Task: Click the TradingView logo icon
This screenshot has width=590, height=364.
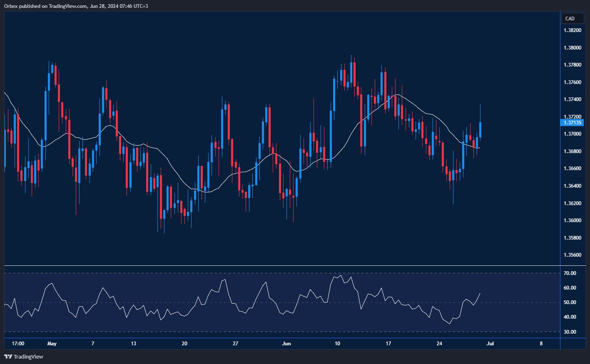Action: click(x=8, y=357)
